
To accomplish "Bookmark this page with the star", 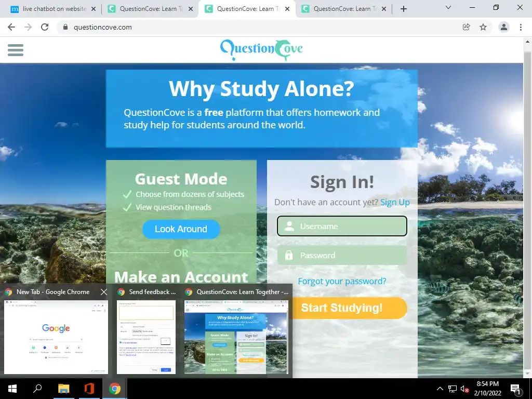I will [483, 27].
